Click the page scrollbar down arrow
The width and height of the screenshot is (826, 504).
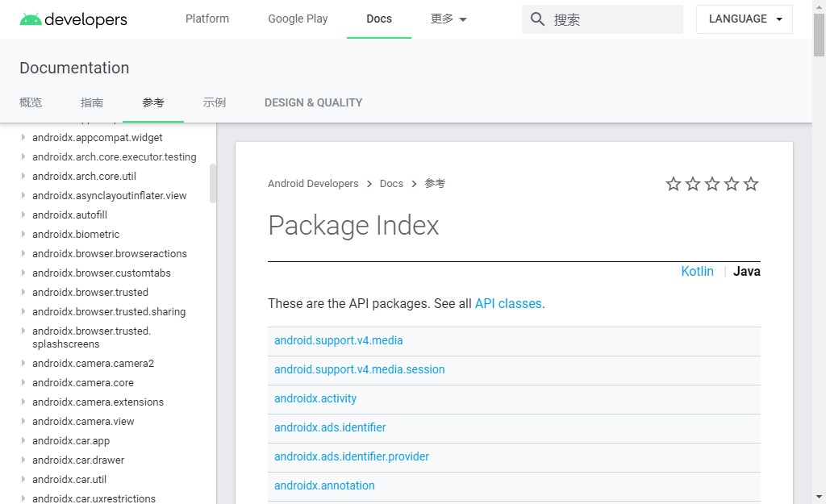tap(819, 497)
